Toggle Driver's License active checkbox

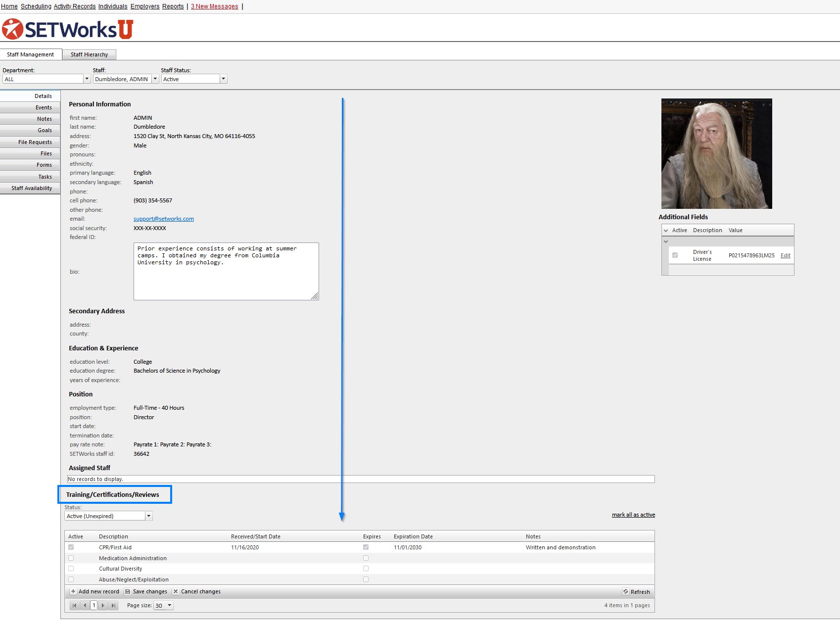[x=675, y=255]
